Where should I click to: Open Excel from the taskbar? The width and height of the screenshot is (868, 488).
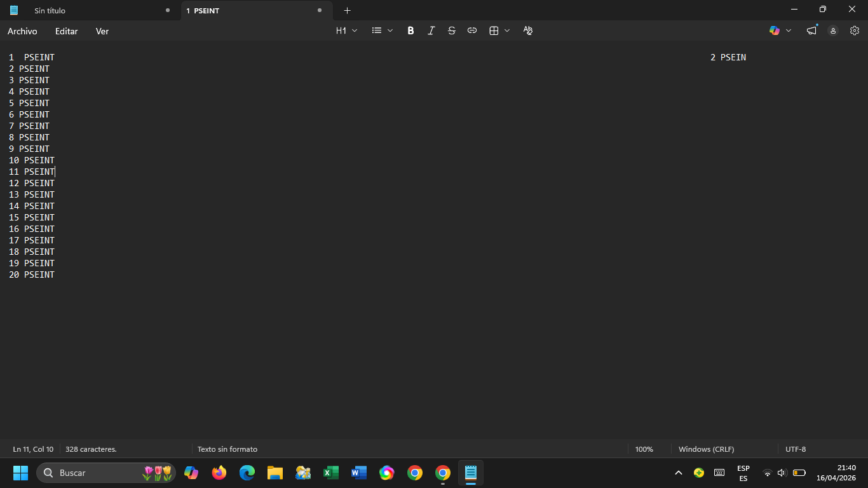tap(331, 473)
